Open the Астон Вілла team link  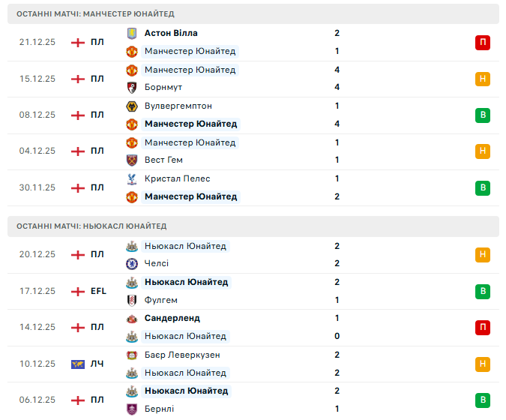(171, 33)
